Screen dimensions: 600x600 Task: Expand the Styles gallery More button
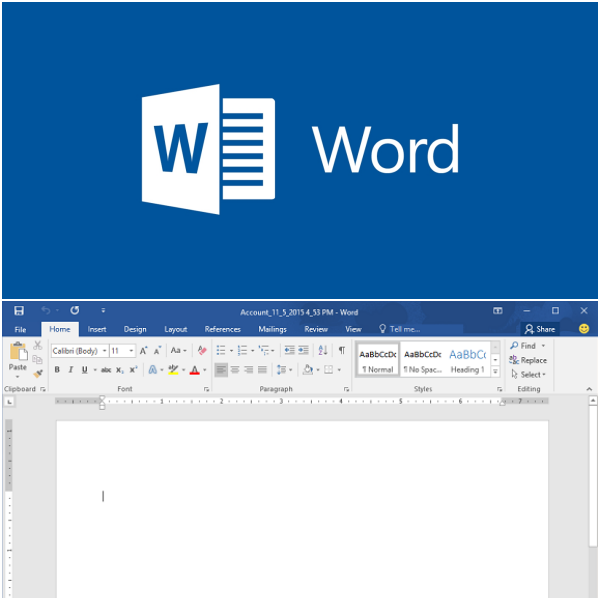coord(496,372)
